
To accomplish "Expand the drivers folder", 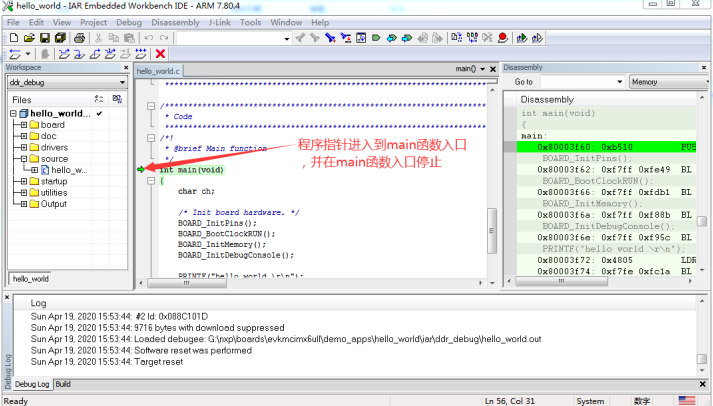I will click(24, 147).
